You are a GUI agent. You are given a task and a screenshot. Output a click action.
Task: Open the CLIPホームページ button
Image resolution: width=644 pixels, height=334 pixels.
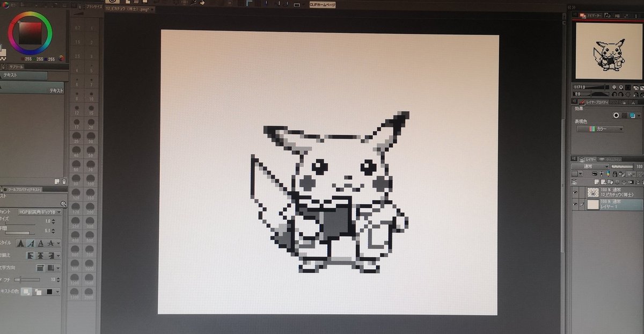[x=324, y=4]
